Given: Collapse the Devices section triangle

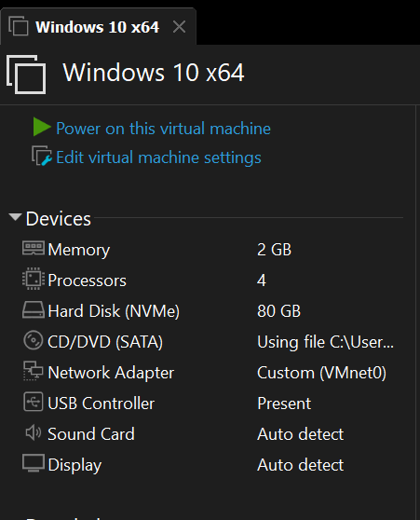Looking at the screenshot, I should 15,217.
